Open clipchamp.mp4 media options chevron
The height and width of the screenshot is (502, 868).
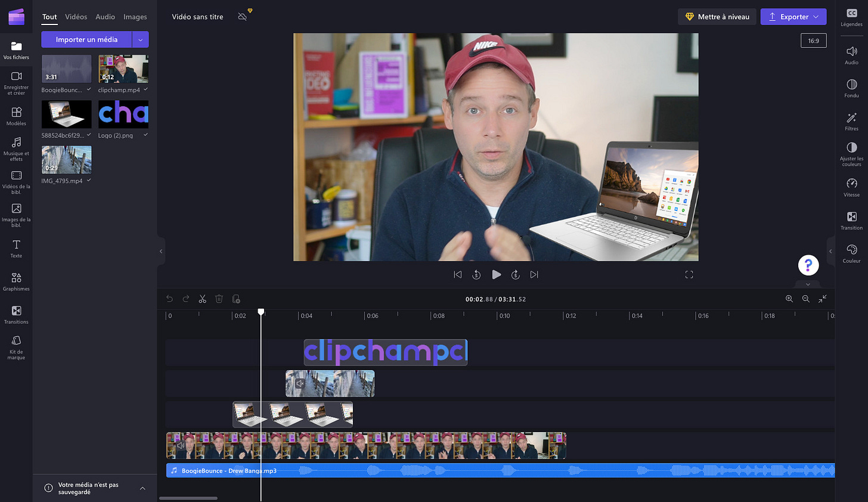[145, 89]
